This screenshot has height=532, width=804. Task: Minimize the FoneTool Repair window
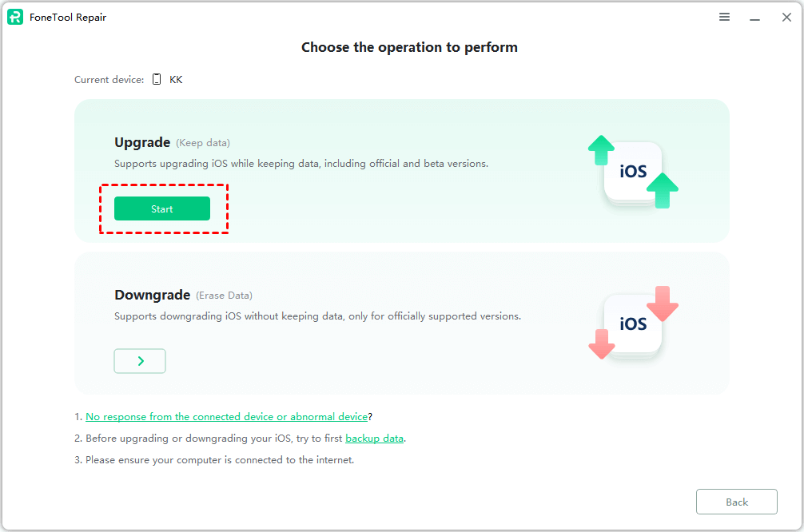(755, 18)
